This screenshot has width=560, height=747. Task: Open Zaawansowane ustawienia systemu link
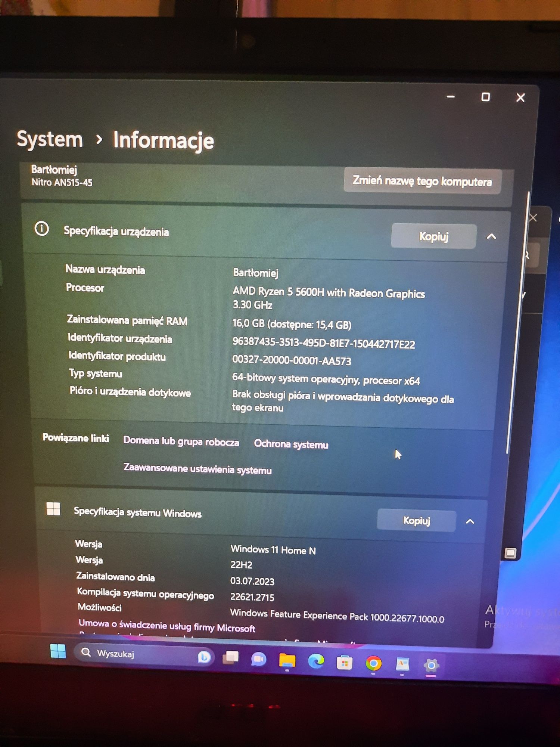click(x=197, y=469)
